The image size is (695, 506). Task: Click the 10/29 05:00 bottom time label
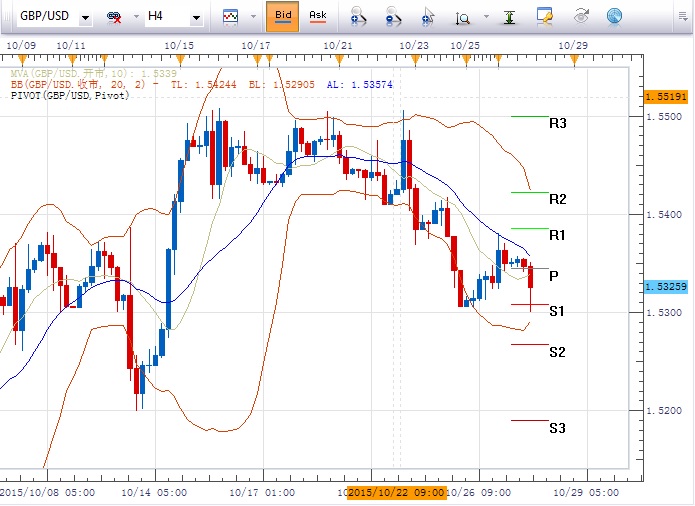[x=586, y=493]
